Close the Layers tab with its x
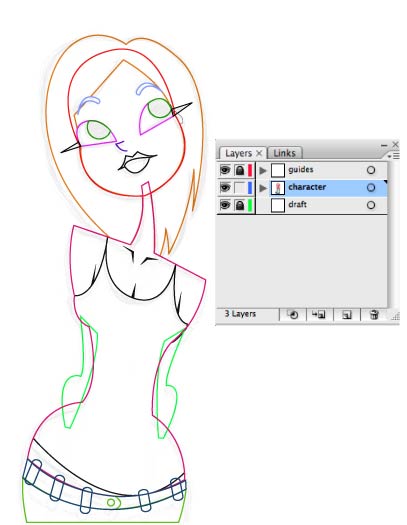407x525 pixels. tap(259, 153)
